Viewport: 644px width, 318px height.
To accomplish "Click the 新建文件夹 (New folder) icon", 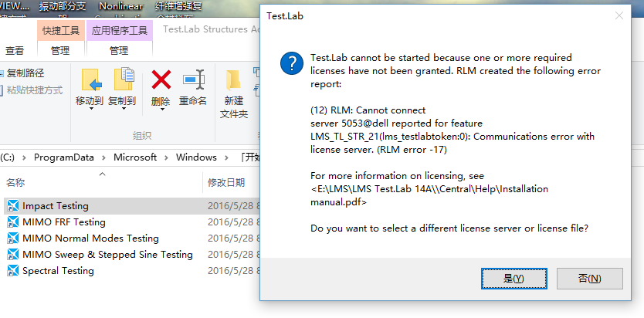I will (233, 81).
